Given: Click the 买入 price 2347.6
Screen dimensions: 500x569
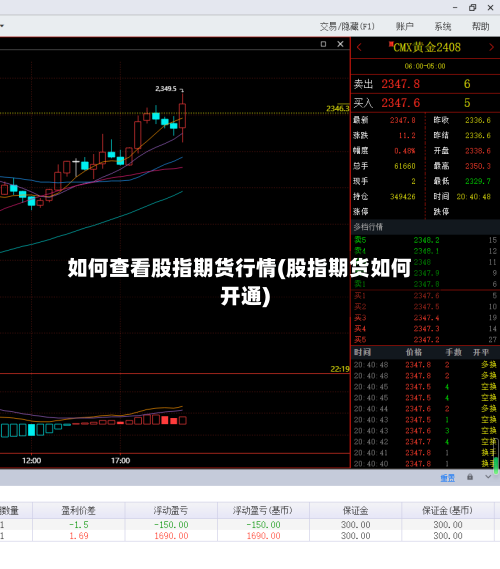Looking at the screenshot, I should click(x=401, y=103).
